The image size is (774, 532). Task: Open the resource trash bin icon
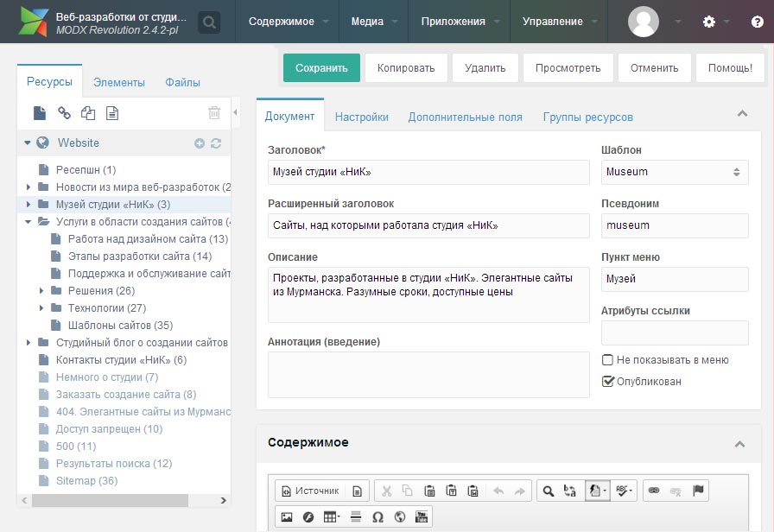(x=214, y=113)
